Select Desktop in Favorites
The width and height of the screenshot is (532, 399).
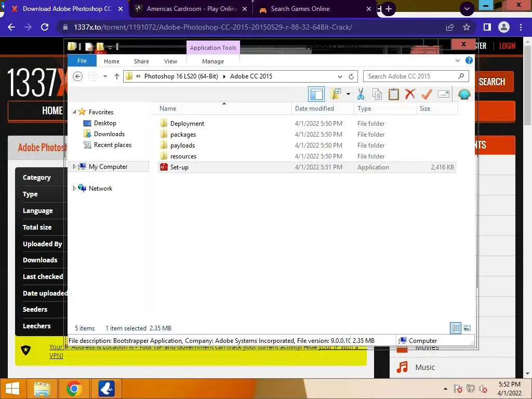pos(105,123)
